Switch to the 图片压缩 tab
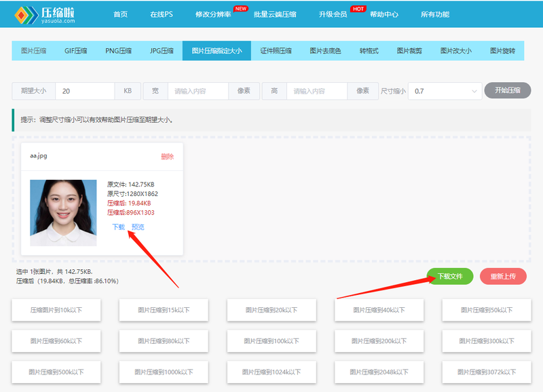543x392 pixels. coord(33,51)
